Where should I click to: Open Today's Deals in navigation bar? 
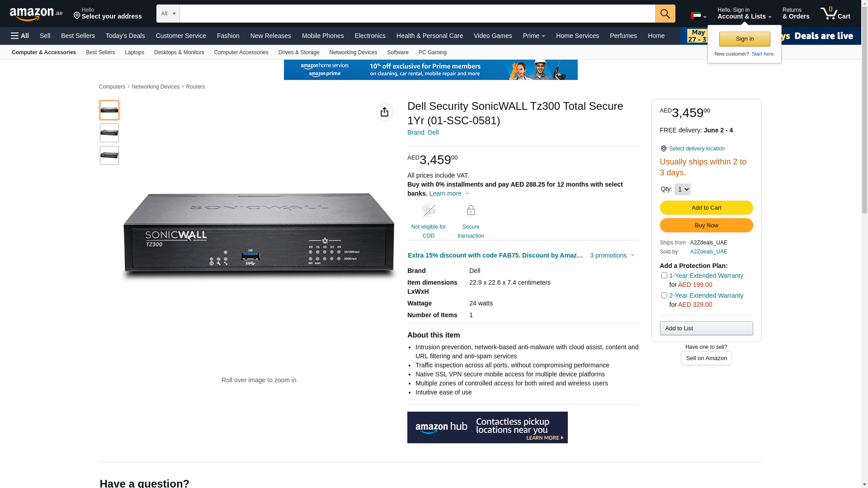125,36
